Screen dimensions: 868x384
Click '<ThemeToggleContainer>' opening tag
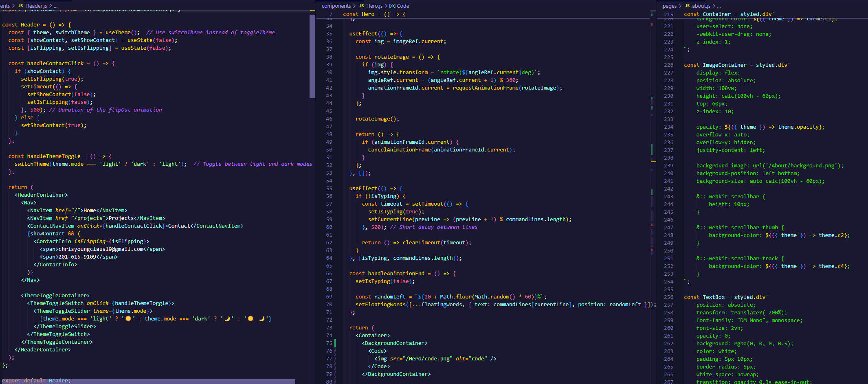(55, 296)
